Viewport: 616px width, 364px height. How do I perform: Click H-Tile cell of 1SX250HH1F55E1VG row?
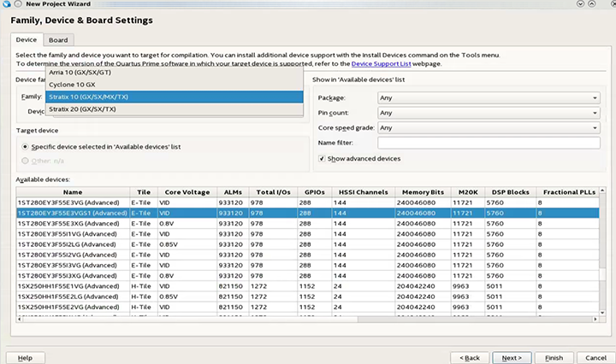[144, 286]
